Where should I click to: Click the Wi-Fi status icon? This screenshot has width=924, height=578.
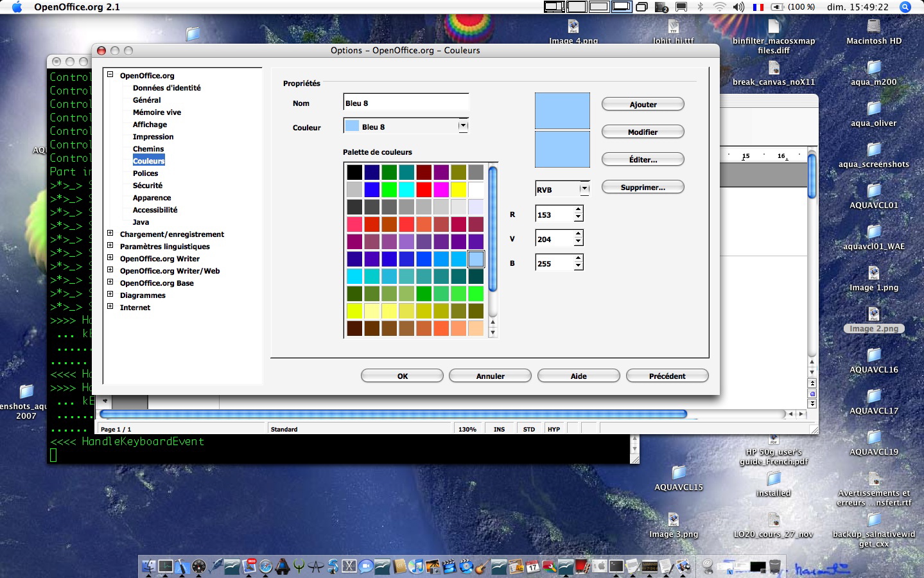pyautogui.click(x=719, y=7)
